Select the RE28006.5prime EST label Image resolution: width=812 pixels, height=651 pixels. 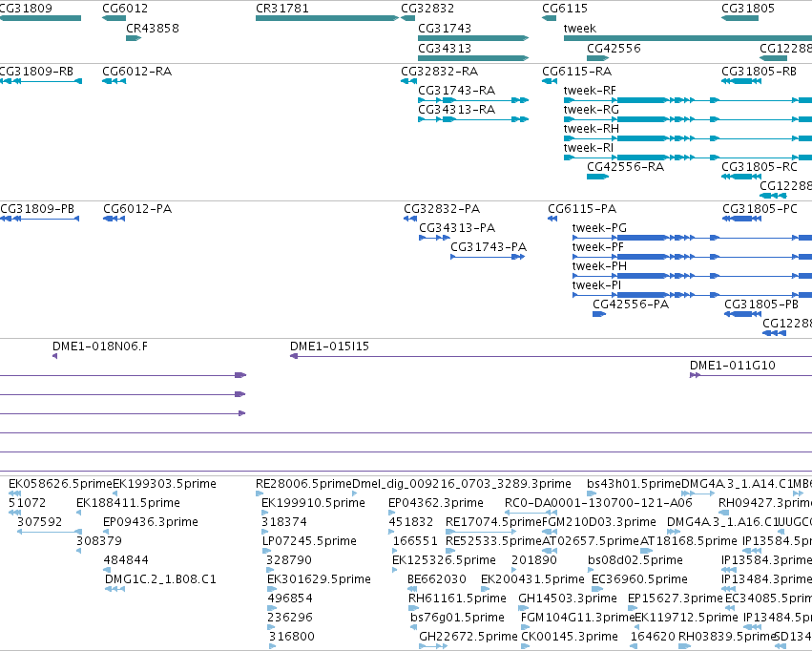click(x=304, y=484)
